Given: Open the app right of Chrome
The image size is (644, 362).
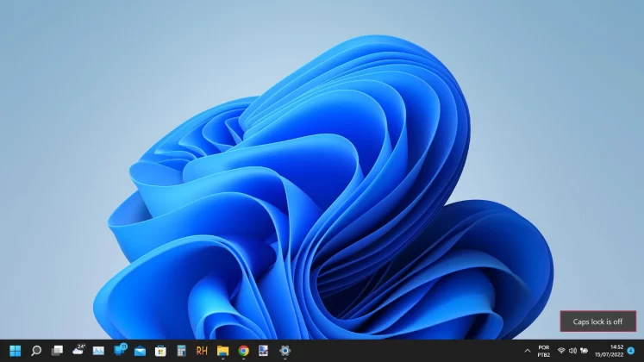Looking at the screenshot, I should (x=263, y=351).
